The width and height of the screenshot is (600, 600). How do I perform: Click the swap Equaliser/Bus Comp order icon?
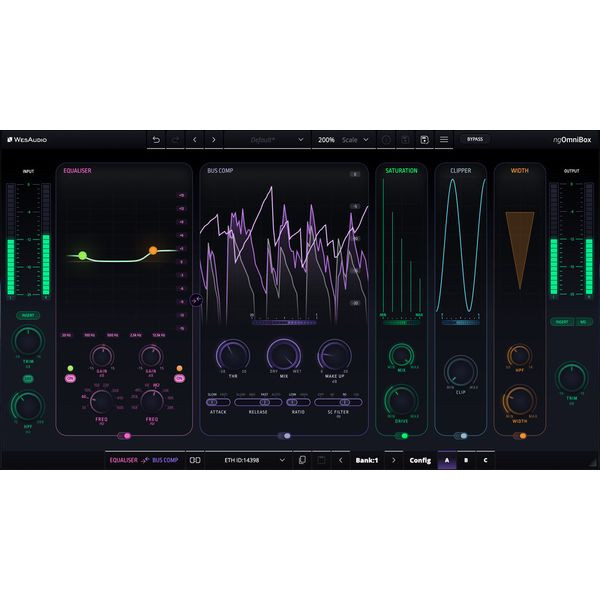(196, 300)
